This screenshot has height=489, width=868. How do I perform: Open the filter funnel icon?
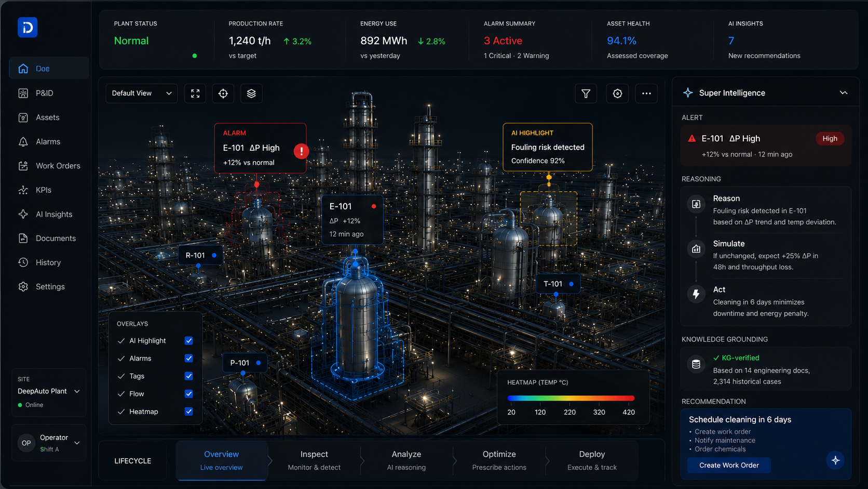[586, 94]
